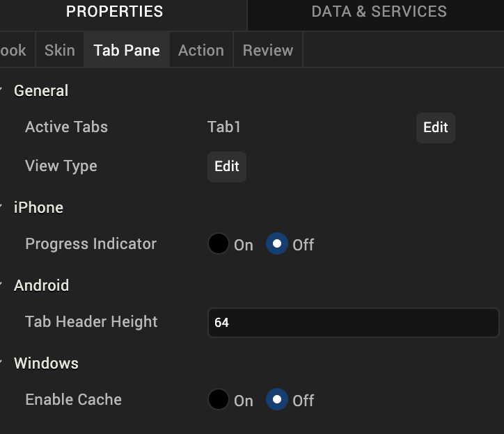Screen dimensions: 504x434
Task: Collapse the iPhone section
Action: (3, 207)
